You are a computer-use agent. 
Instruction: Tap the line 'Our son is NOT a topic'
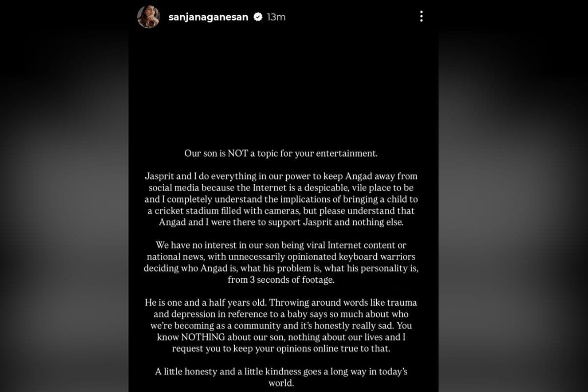coord(281,153)
